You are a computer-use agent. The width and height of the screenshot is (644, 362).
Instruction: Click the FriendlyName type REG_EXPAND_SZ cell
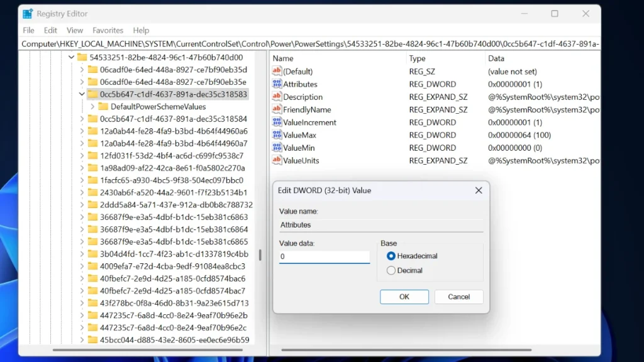438,109
